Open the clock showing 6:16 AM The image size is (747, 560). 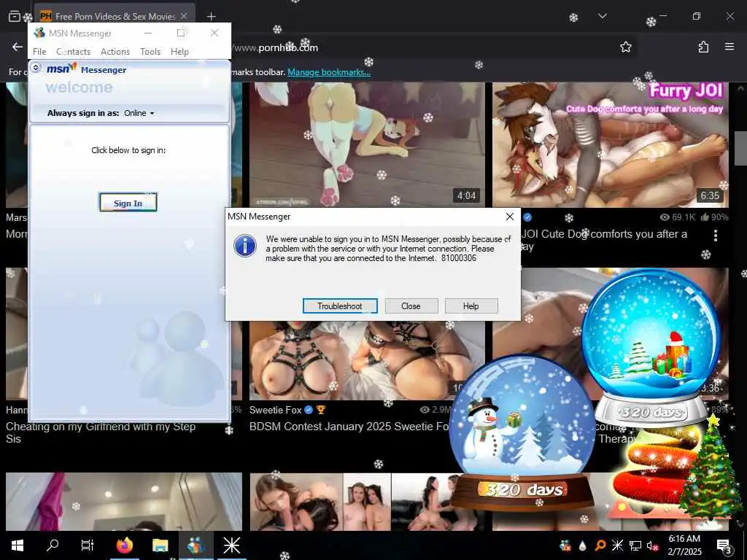click(684, 545)
